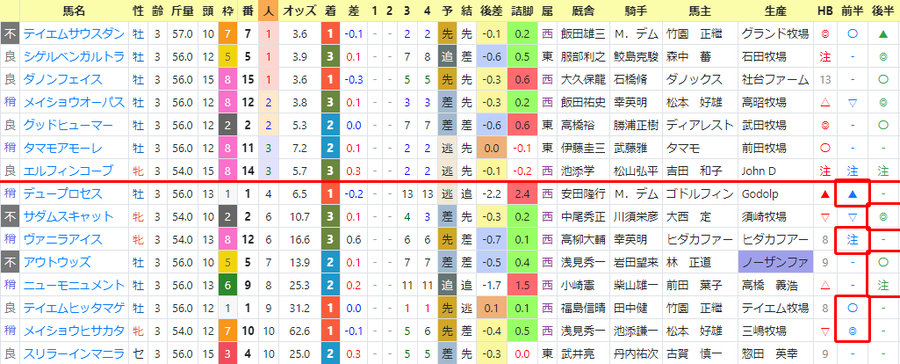Open horse エルフィンコーブ
900x364 pixels.
68,171
